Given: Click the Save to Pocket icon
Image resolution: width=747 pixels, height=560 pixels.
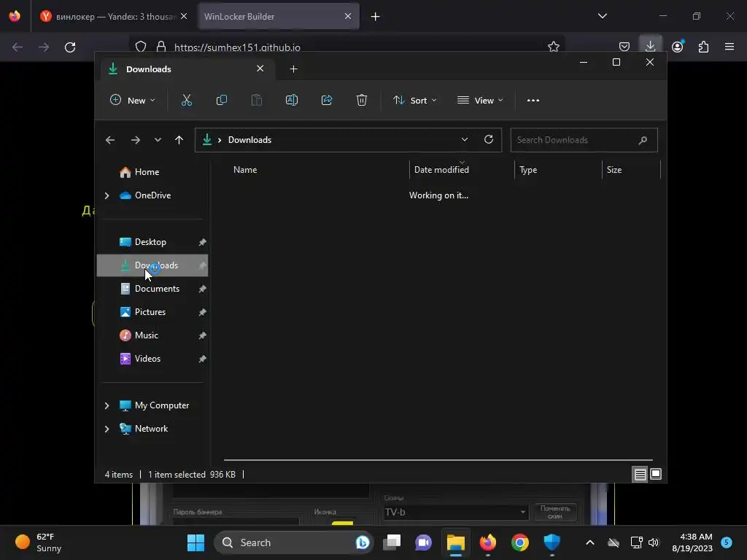Looking at the screenshot, I should pyautogui.click(x=624, y=47).
